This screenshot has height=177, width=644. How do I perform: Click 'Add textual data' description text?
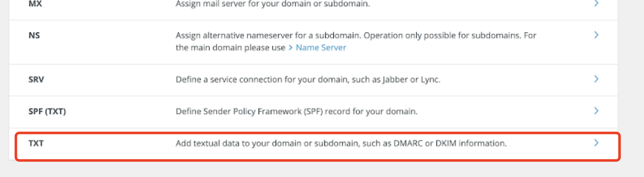(341, 143)
